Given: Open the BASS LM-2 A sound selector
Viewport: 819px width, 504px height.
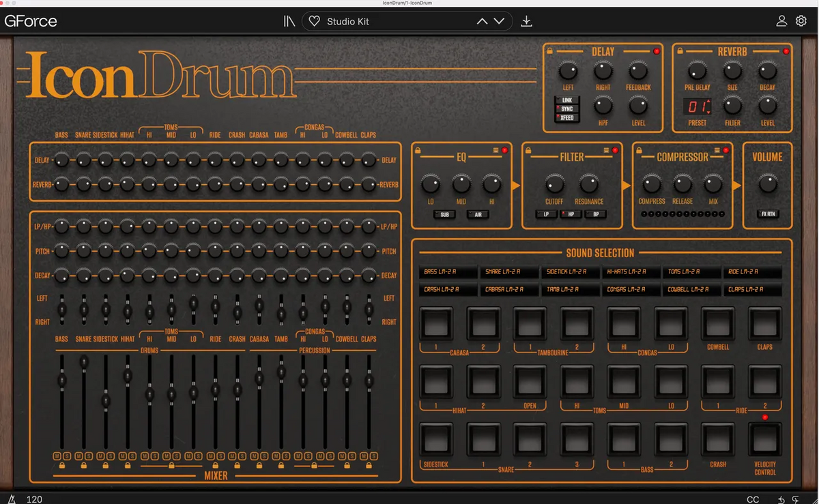Looking at the screenshot, I should click(448, 272).
